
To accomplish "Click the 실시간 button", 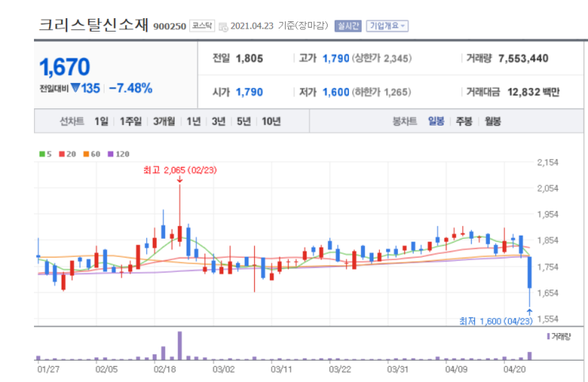I will pyautogui.click(x=347, y=26).
